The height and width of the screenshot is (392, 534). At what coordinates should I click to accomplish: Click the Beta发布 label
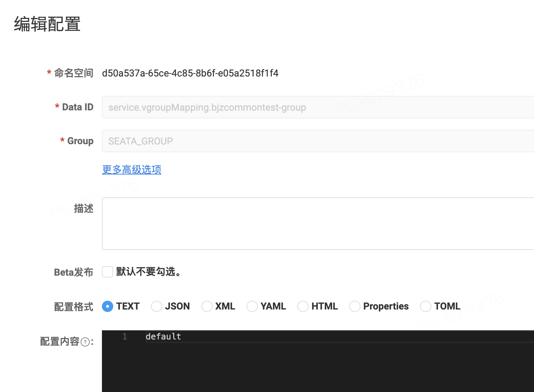pyautogui.click(x=74, y=272)
